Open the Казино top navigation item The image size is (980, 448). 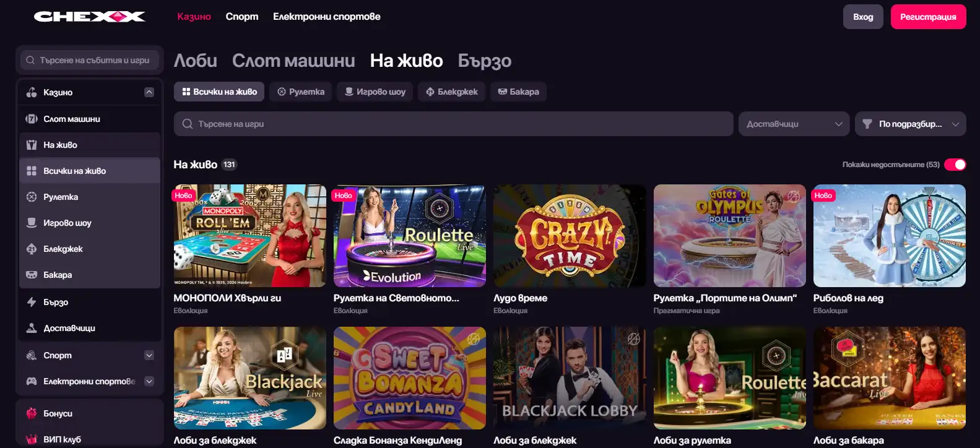(194, 17)
